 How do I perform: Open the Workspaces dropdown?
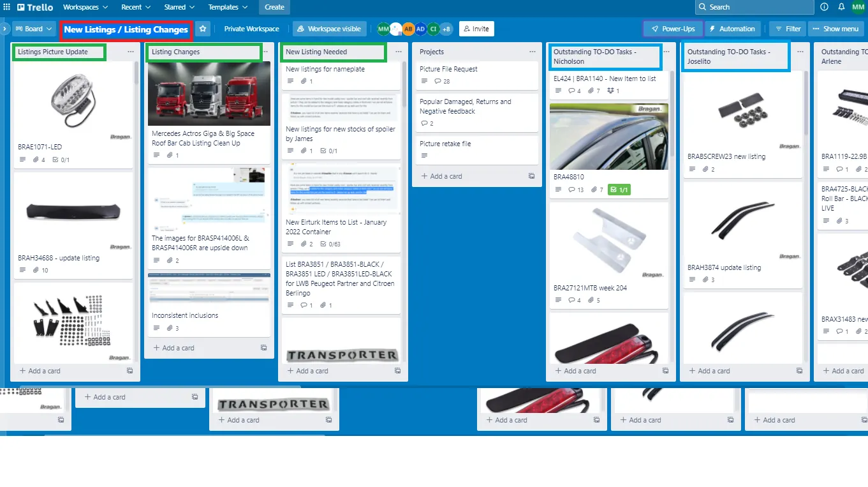tap(85, 7)
